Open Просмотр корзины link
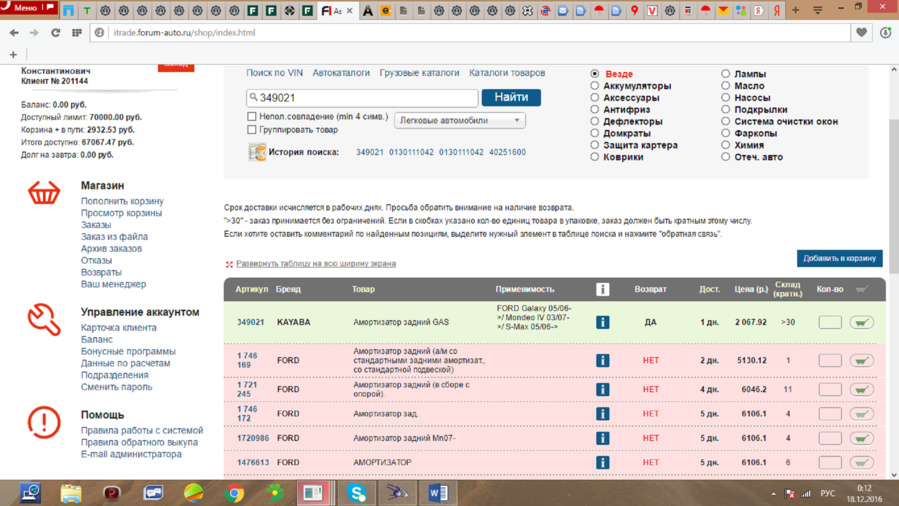The image size is (899, 506). pos(122,213)
